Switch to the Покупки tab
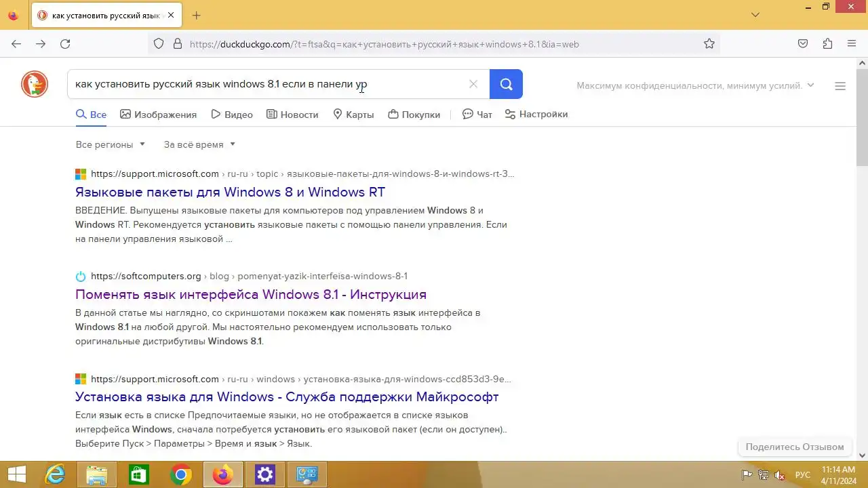The image size is (868, 488). coord(414,115)
